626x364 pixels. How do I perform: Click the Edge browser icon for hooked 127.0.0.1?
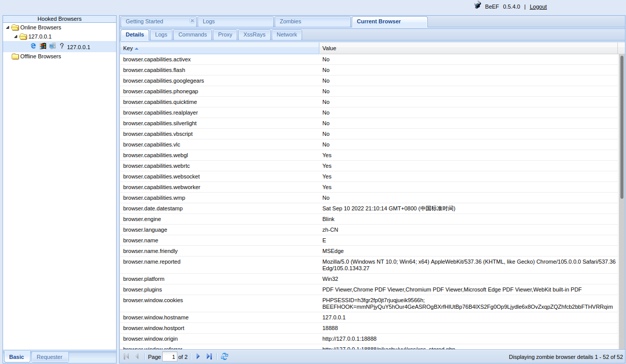coord(33,46)
